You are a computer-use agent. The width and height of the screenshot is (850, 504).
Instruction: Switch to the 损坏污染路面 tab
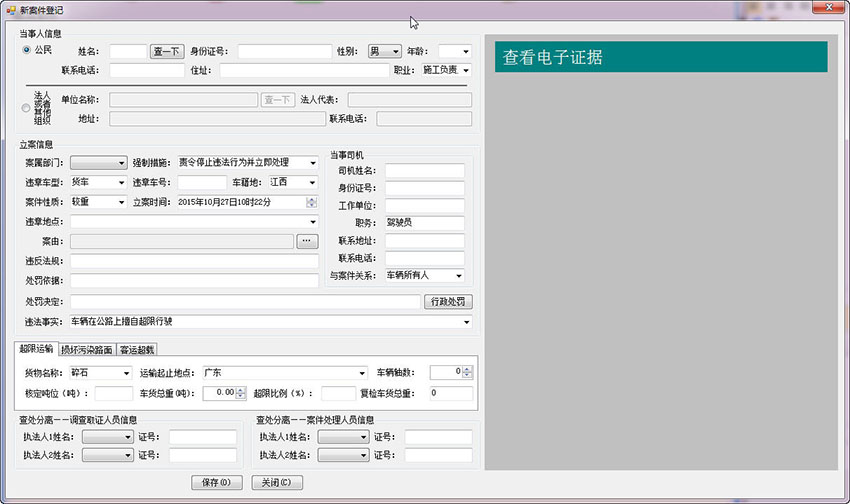pos(87,350)
